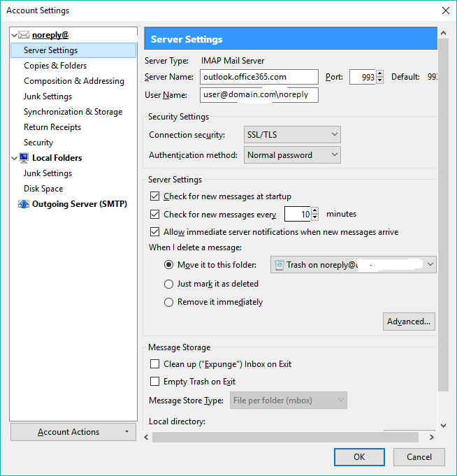Collapse the noreply account tree
The width and height of the screenshot is (457, 476).
15,35
